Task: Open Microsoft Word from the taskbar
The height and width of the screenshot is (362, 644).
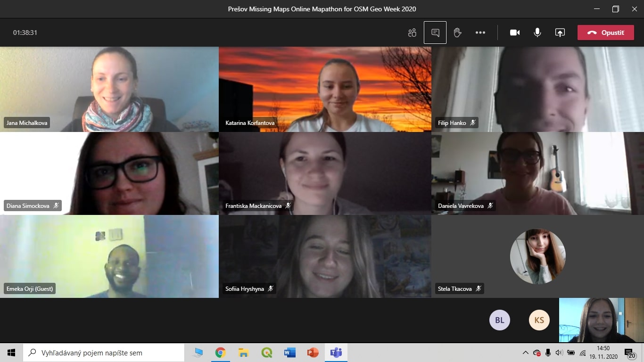Action: (x=289, y=353)
